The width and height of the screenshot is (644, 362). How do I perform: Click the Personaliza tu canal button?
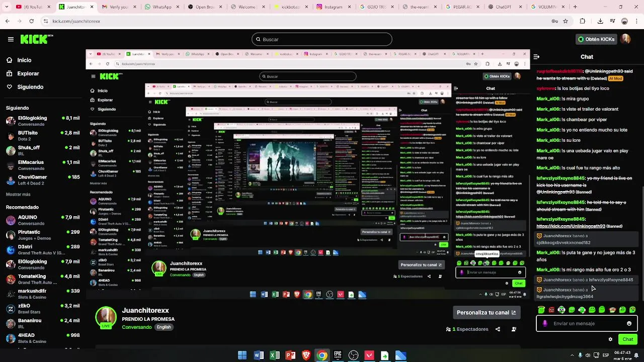coord(486,312)
